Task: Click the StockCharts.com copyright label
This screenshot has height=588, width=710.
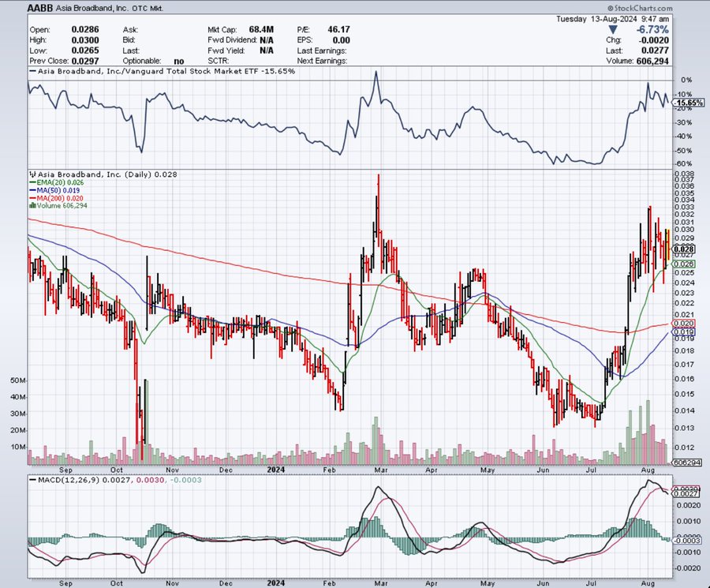Action: coord(640,8)
